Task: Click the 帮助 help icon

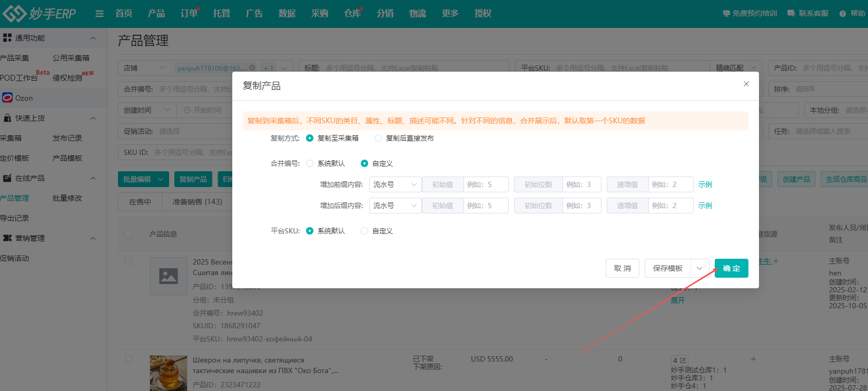Action: [x=843, y=14]
